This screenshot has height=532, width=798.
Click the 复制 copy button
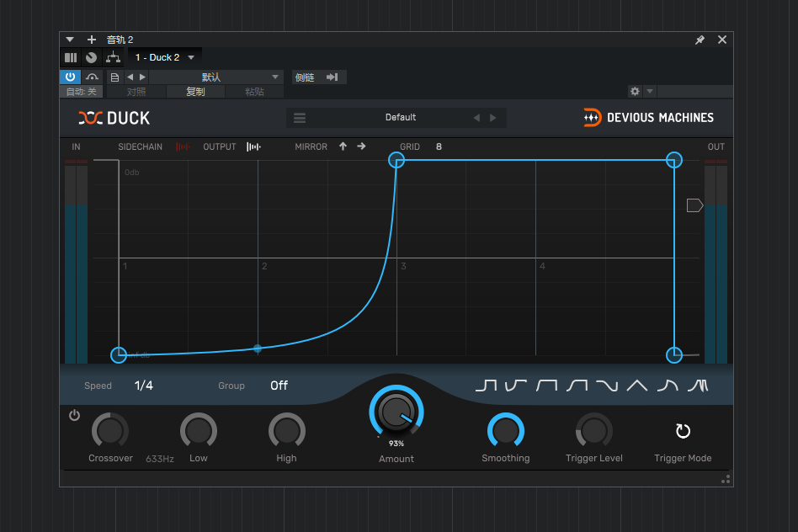click(195, 92)
